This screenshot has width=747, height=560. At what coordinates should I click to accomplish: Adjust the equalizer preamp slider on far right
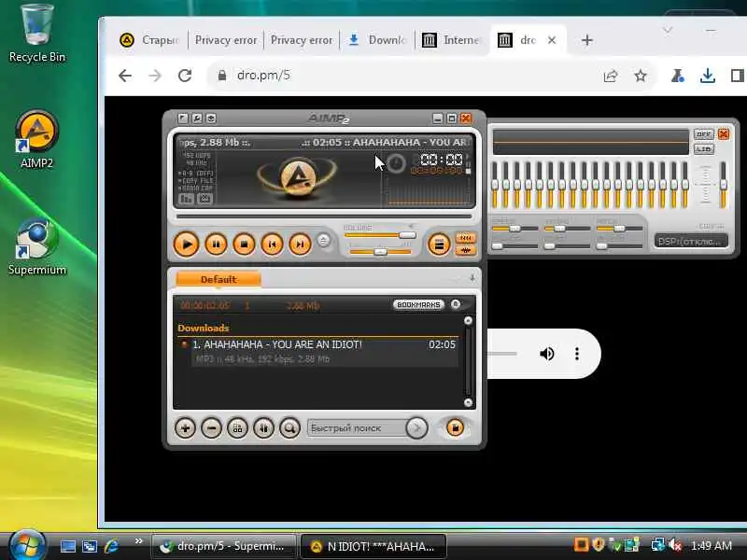coord(723,185)
